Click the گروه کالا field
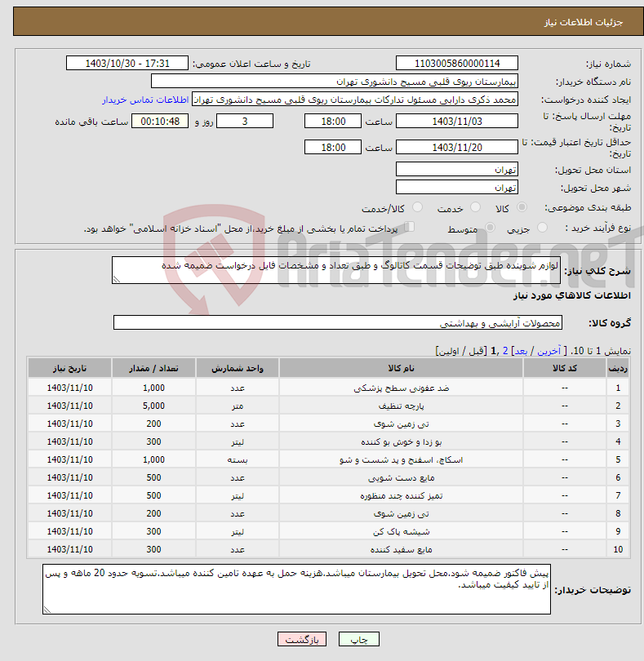This screenshot has height=661, width=644. (337, 322)
